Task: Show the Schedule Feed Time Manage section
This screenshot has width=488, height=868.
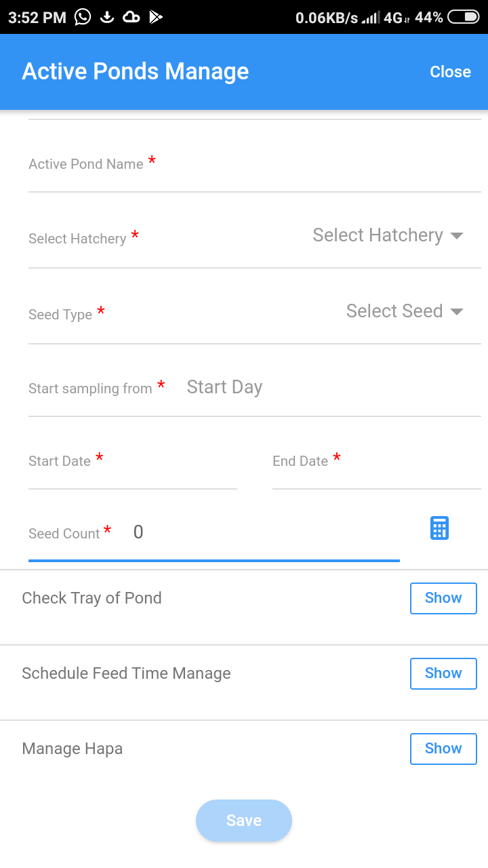Action: [x=443, y=673]
